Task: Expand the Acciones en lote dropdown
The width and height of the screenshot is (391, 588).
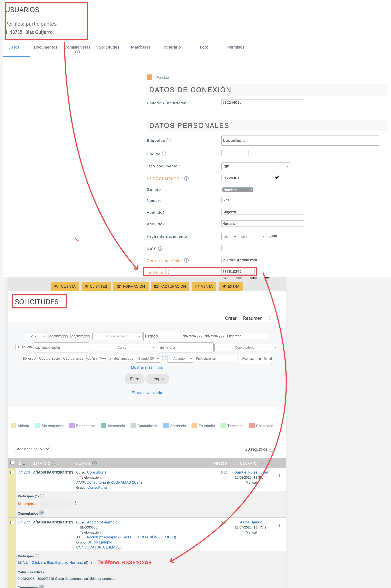Action: 31,449
